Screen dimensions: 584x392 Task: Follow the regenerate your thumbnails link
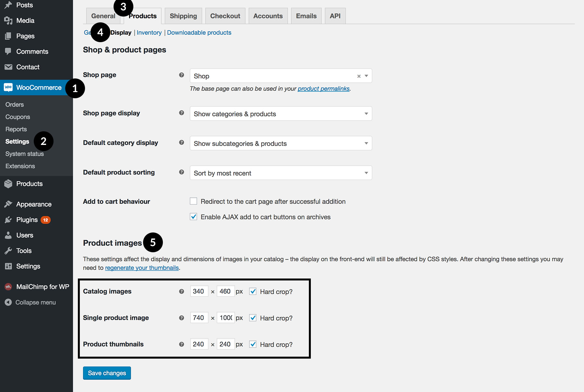pyautogui.click(x=142, y=268)
